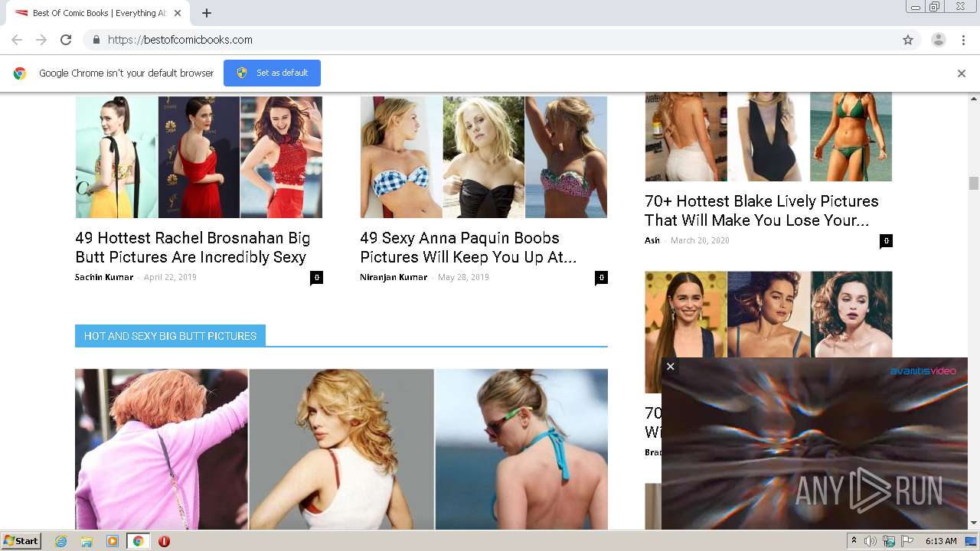The height and width of the screenshot is (551, 980).
Task: Open the volume speaker tray icon
Action: (x=871, y=541)
